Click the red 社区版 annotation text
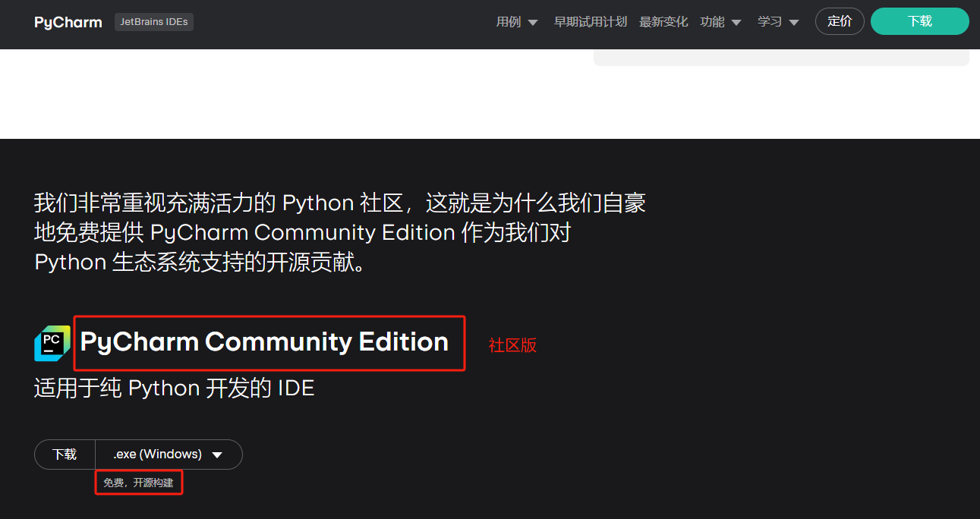The width and height of the screenshot is (980, 519). tap(512, 345)
